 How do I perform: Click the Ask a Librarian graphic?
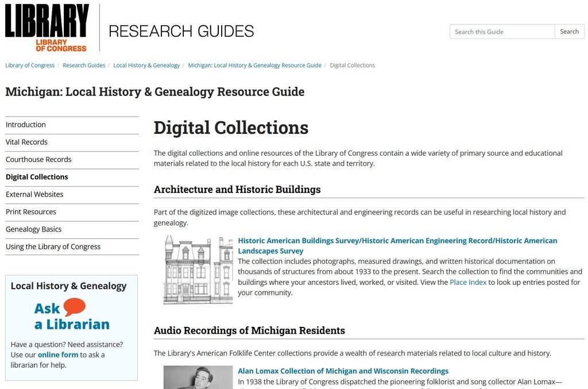[72, 315]
